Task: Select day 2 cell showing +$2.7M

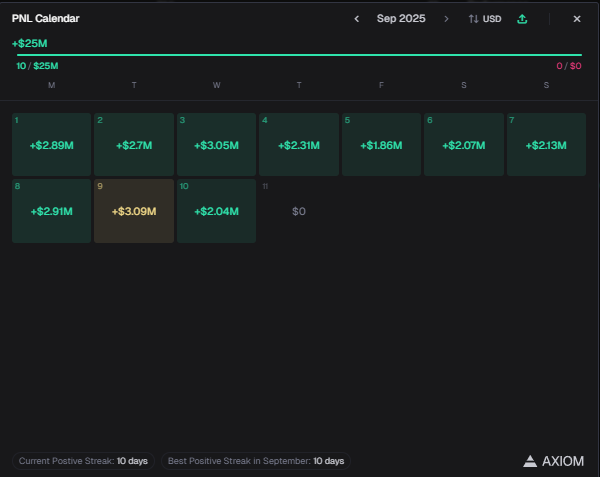Action: click(134, 144)
